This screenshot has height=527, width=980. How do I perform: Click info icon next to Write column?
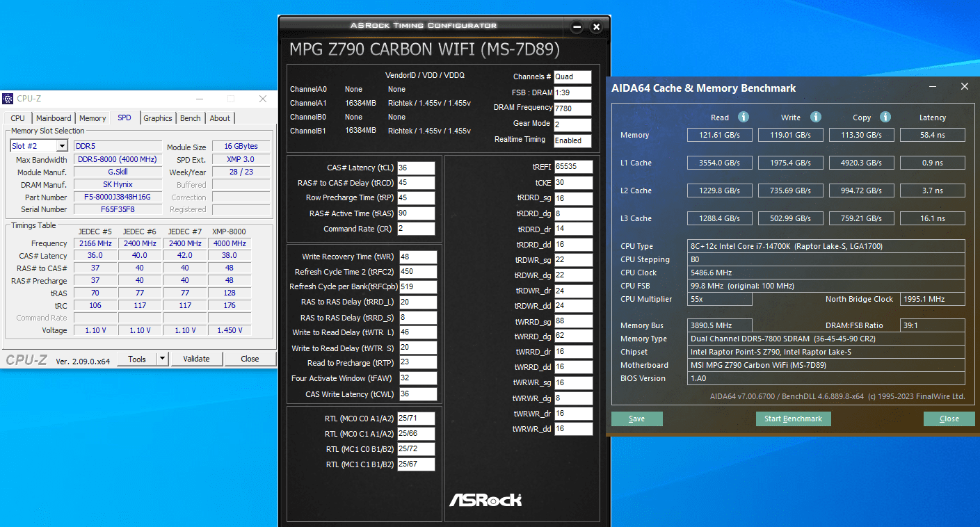click(816, 117)
